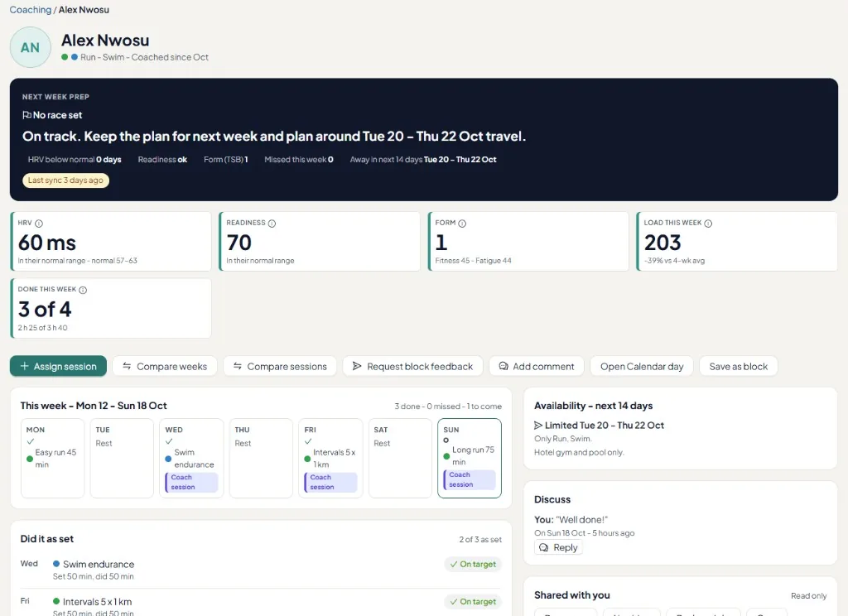This screenshot has height=616, width=848.
Task: Select the Thursday Rest day card
Action: point(261,458)
